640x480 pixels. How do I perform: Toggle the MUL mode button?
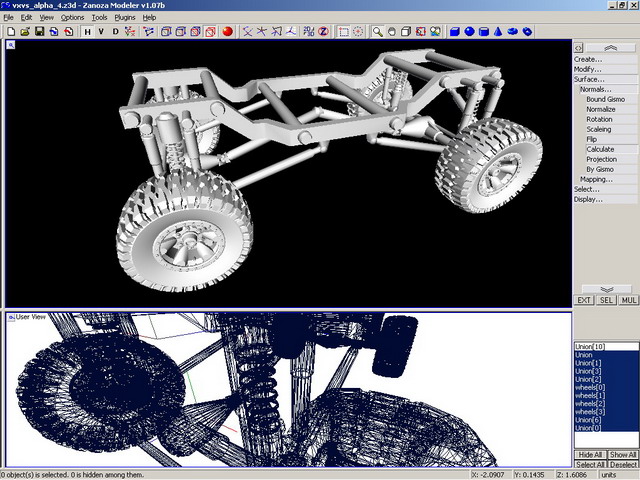tap(629, 300)
